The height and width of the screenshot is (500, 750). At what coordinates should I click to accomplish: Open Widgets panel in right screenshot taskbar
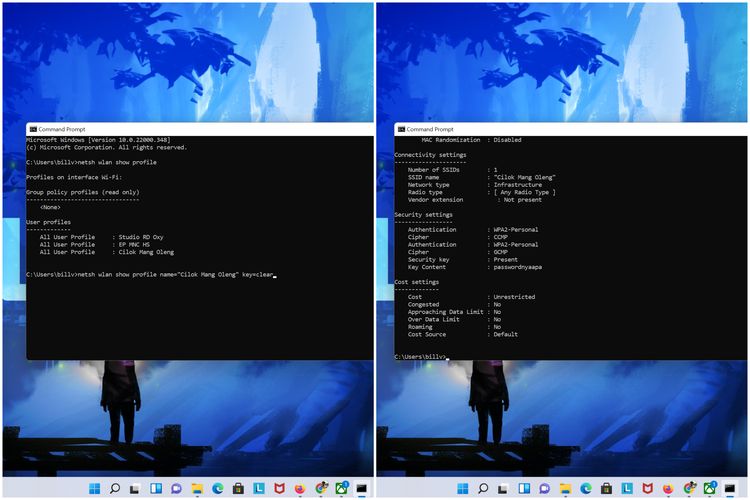click(x=524, y=488)
